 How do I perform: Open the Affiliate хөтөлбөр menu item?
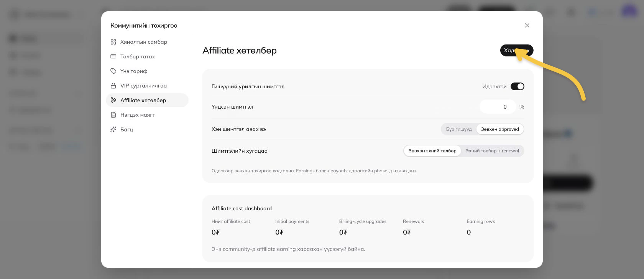pyautogui.click(x=147, y=100)
